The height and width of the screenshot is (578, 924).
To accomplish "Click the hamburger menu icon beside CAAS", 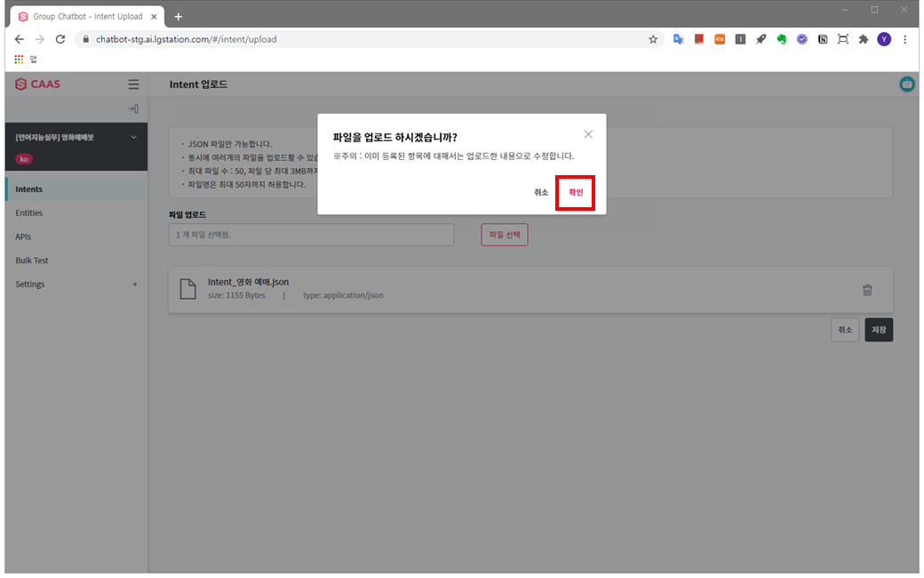I will tap(133, 84).
